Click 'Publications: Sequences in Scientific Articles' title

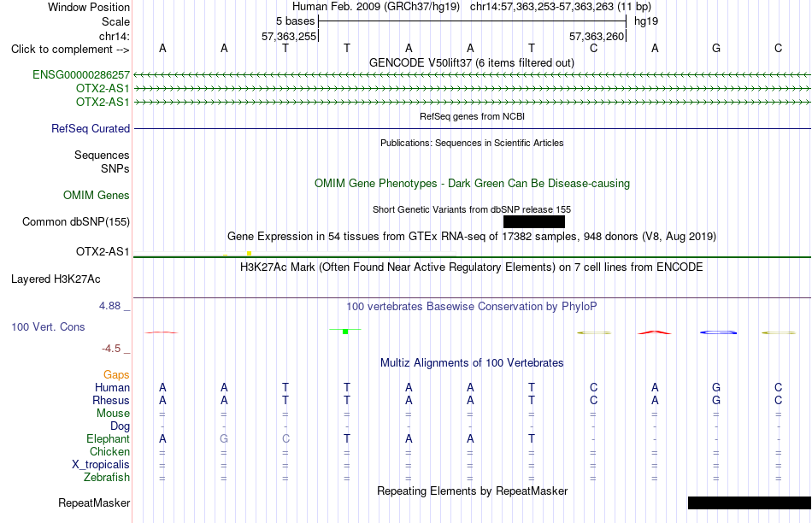[472, 143]
